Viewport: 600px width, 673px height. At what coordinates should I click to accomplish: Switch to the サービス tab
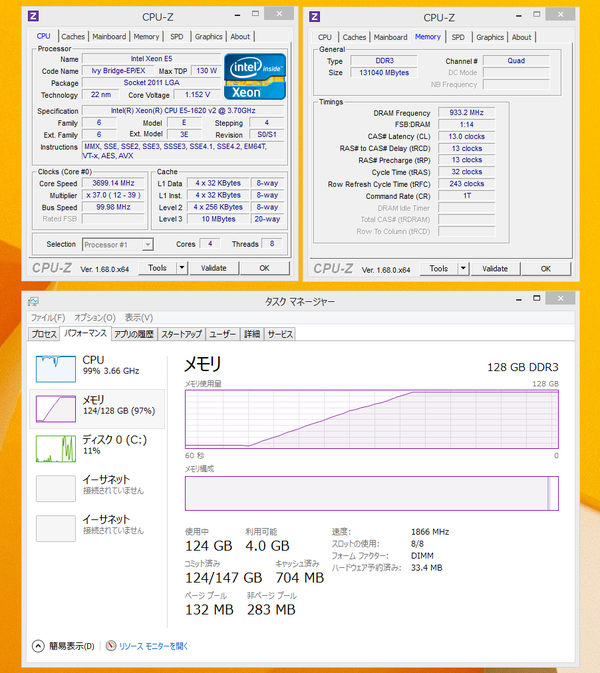(x=280, y=334)
